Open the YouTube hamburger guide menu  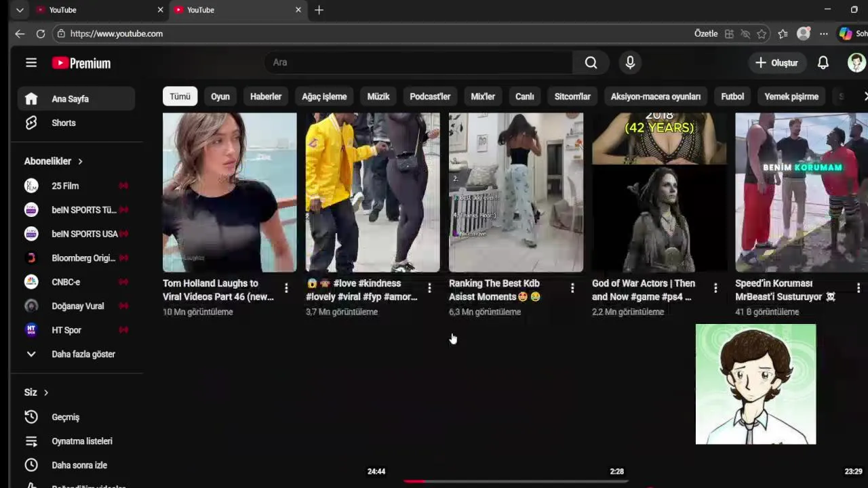coord(31,63)
